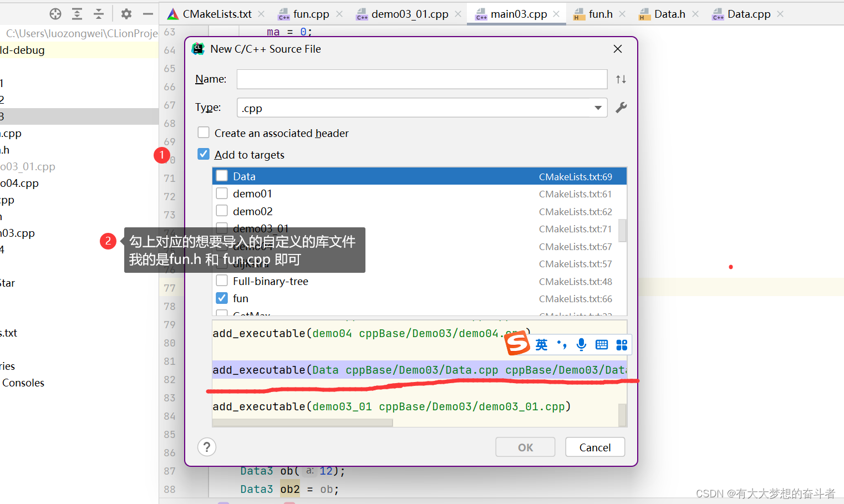
Task: Click the CMake preview horizontal scrollbar
Action: tap(303, 422)
